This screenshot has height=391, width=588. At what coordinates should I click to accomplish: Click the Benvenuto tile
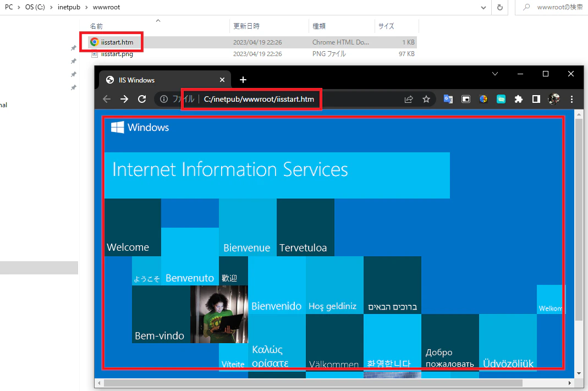coord(190,257)
